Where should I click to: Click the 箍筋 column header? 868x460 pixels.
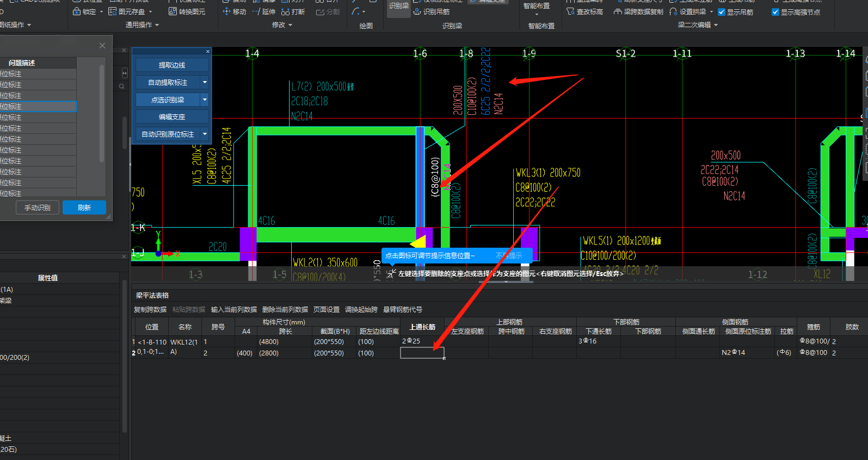(814, 327)
